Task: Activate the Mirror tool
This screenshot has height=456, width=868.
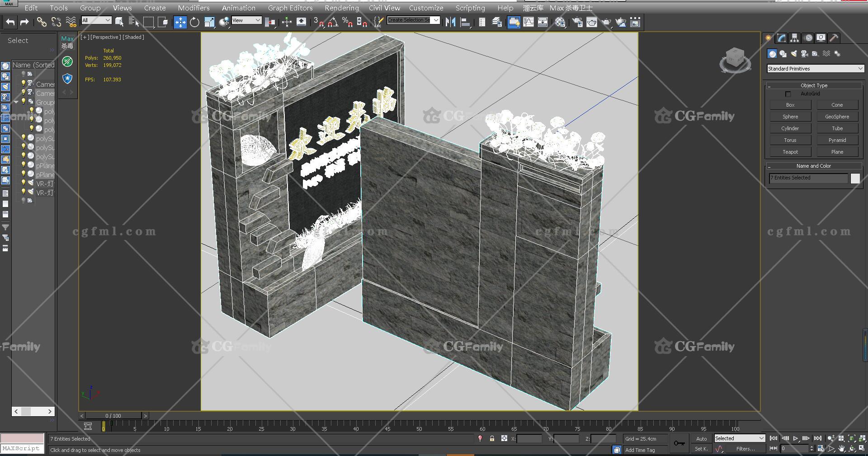Action: 450,22
